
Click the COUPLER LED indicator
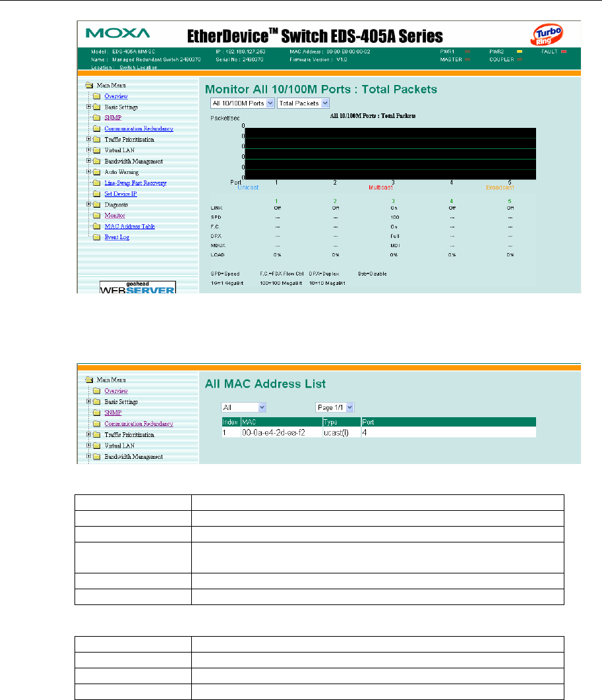520,59
